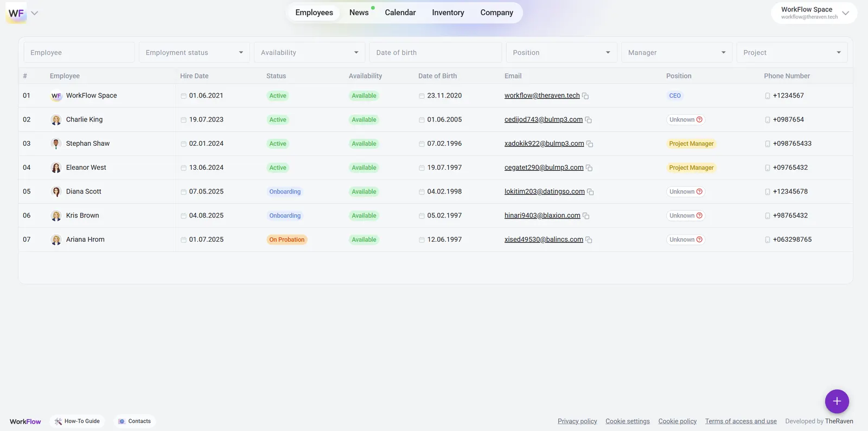Click Kris Brown's avatar icon
868x431 pixels.
click(56, 216)
